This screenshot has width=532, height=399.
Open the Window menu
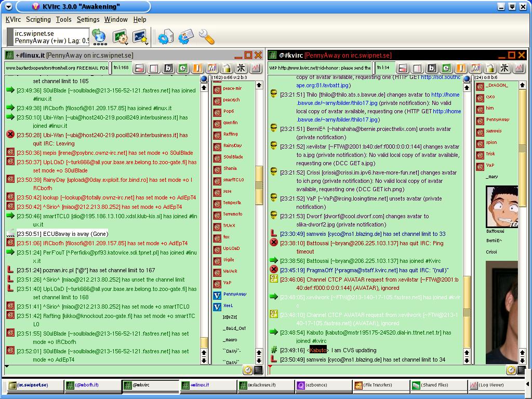pos(116,20)
